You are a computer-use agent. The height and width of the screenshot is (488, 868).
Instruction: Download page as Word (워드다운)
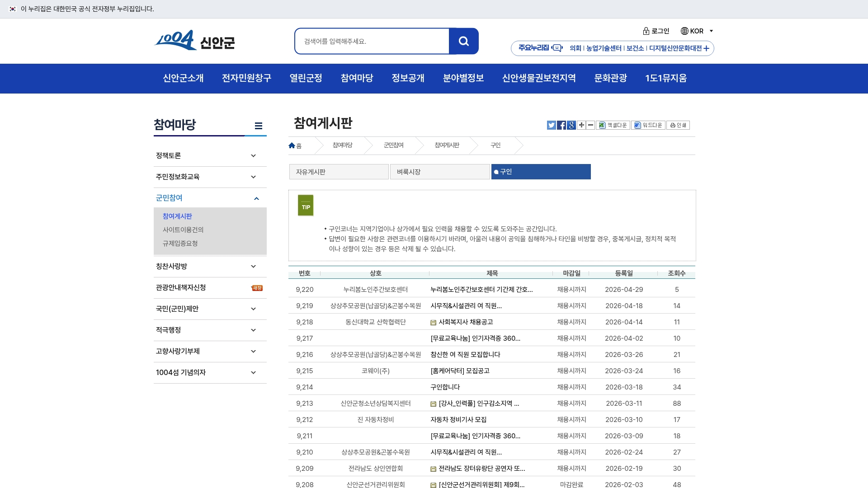click(648, 125)
